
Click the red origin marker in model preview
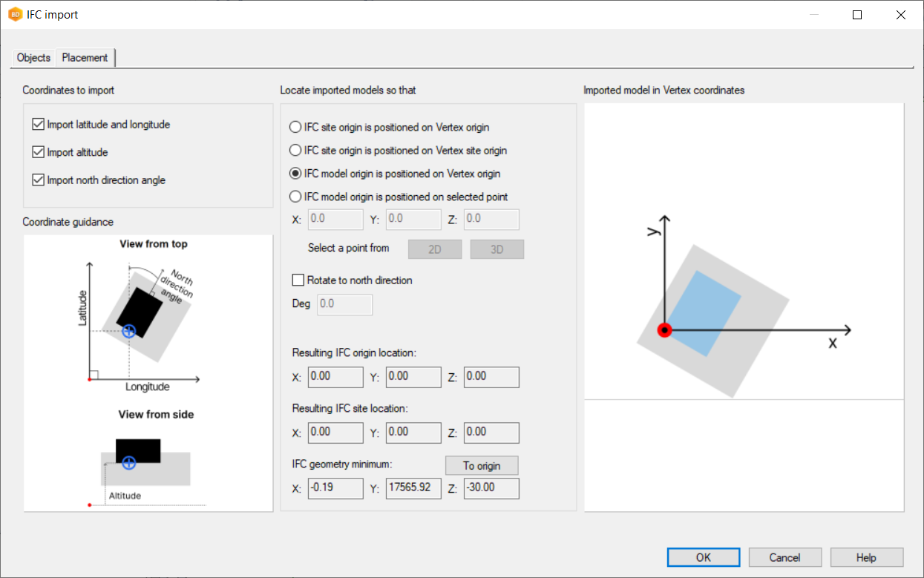tap(664, 330)
